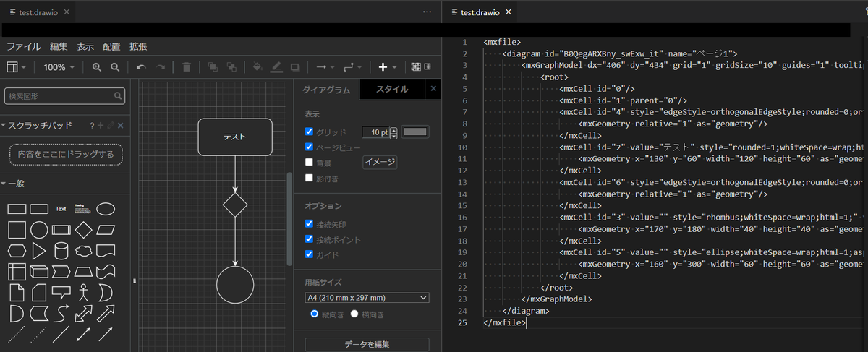Toggle the ガイド checkbox

(309, 254)
